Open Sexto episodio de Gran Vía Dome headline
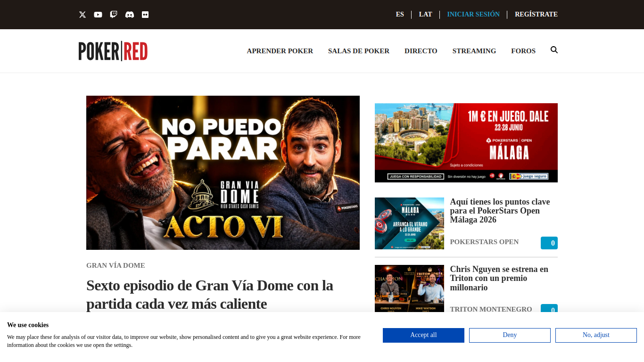The image size is (644, 362). (210, 295)
